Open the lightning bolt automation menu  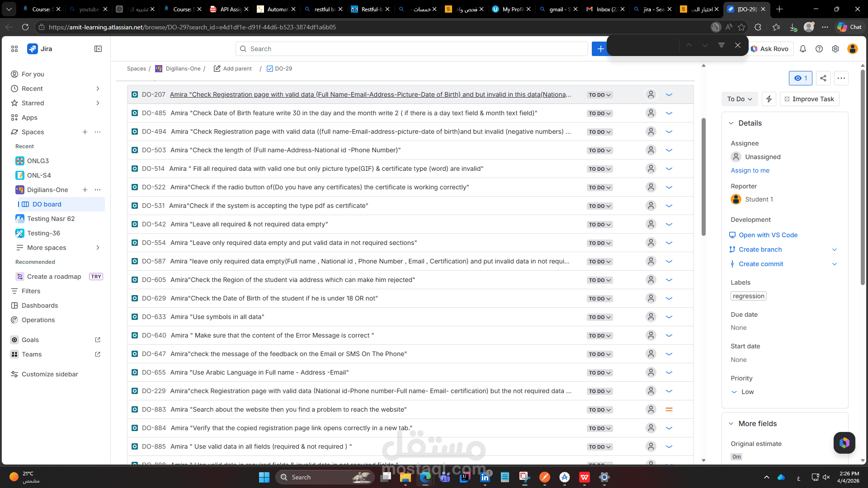[769, 99]
